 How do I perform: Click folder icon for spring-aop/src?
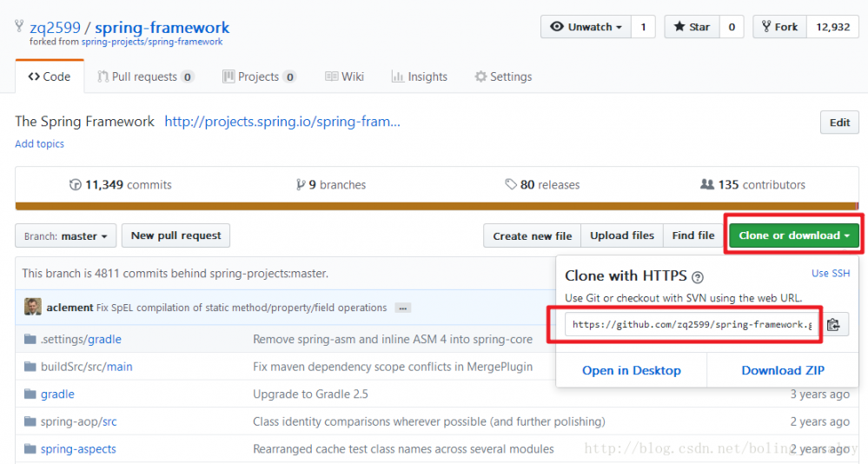click(x=30, y=422)
